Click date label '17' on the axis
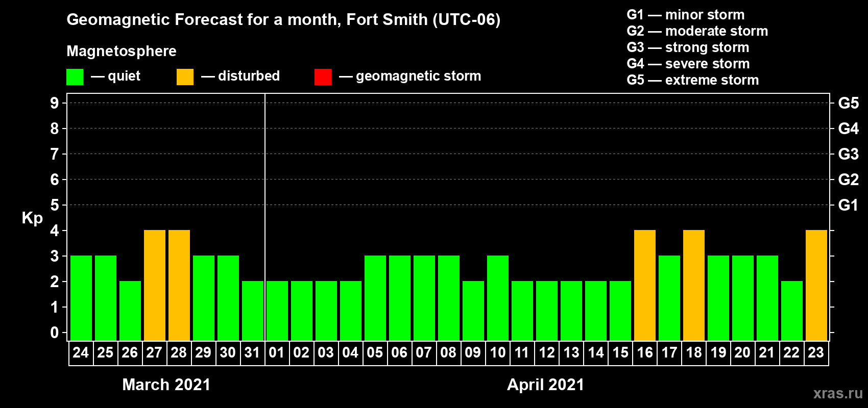 pos(669,353)
